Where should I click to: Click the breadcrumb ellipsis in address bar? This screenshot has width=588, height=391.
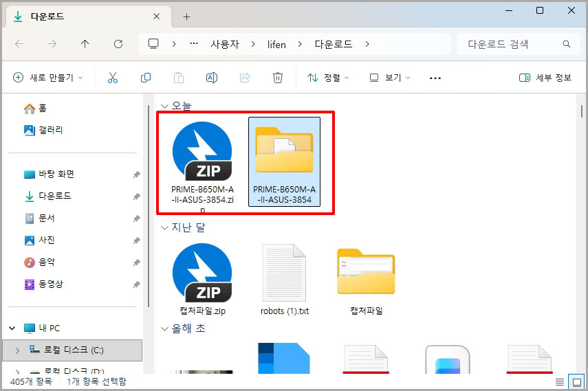tap(194, 44)
